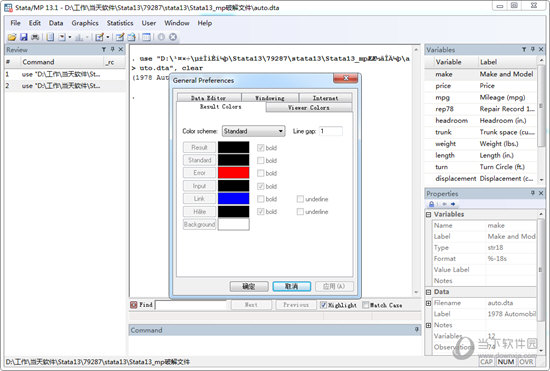Viewport: 550px width, 371px height.
Task: Click the red Find bar close icon
Action: (x=133, y=305)
